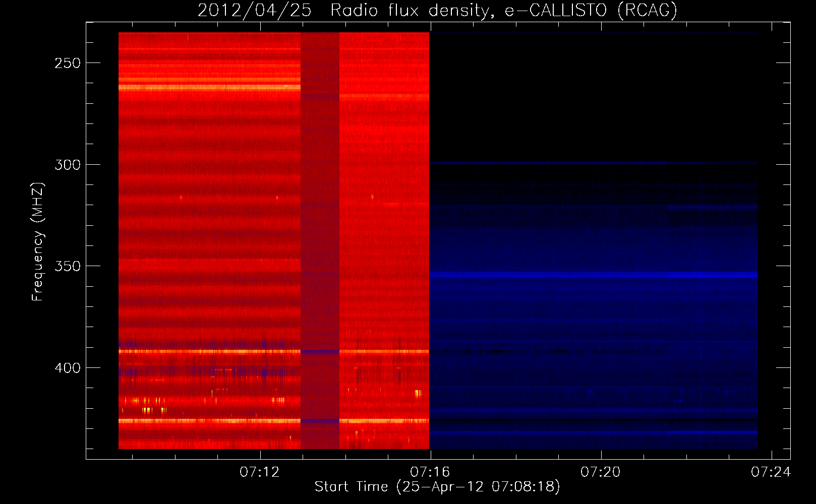Select the 'Frequency (MHZ)' y-axis label
Viewport: 816px width, 504px height.
pos(38,242)
